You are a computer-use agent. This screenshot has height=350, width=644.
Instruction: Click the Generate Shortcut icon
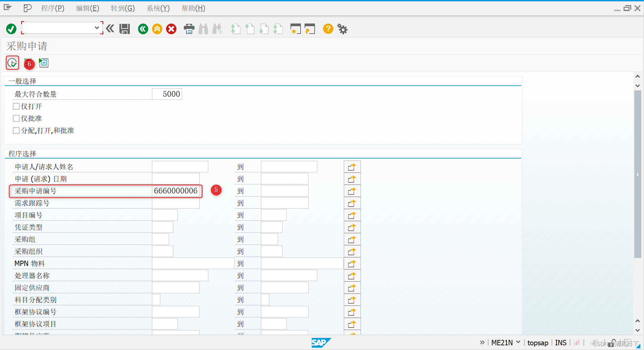coord(310,29)
